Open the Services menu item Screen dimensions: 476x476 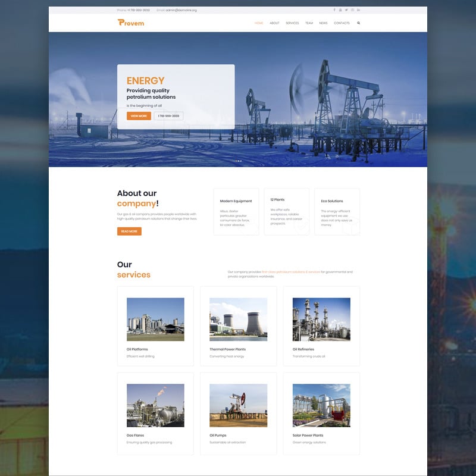tap(292, 23)
